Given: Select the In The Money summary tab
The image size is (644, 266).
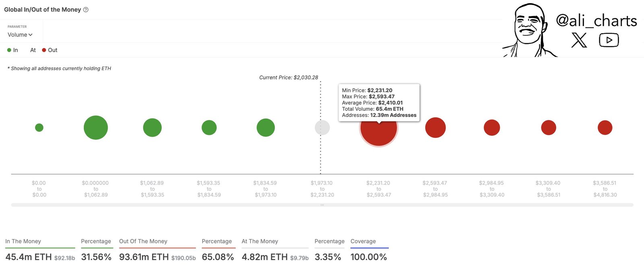Looking at the screenshot, I should click(23, 241).
